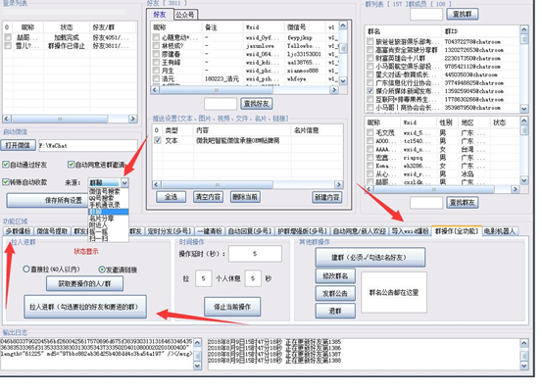
Task: Uncheck the 文本 push content row
Action: tap(158, 140)
